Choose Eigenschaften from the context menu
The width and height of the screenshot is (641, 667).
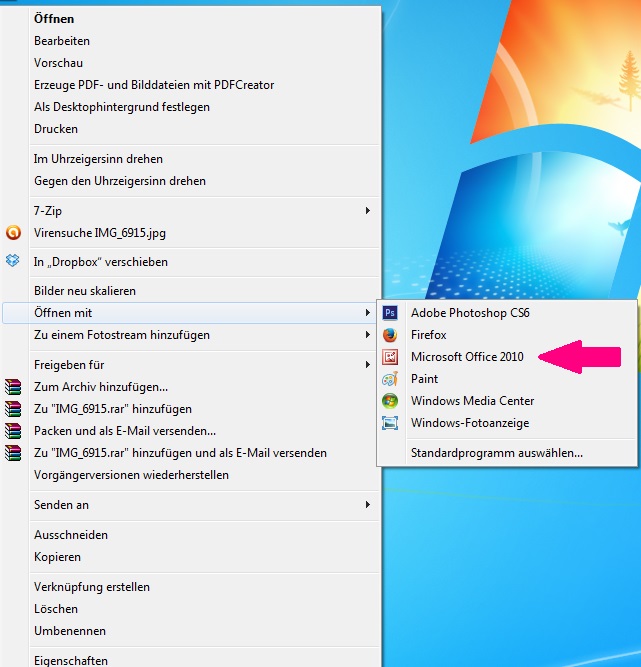click(71, 660)
